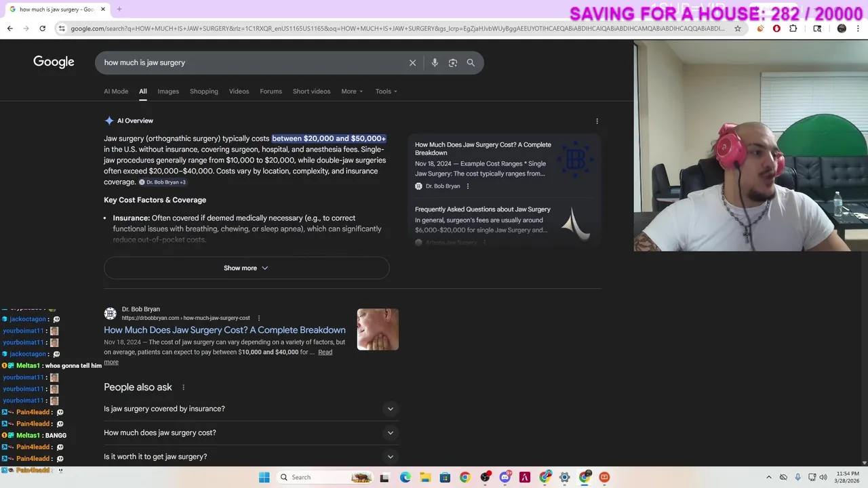Show hidden tray icons with the chevron
Image resolution: width=868 pixels, height=488 pixels.
(x=768, y=477)
